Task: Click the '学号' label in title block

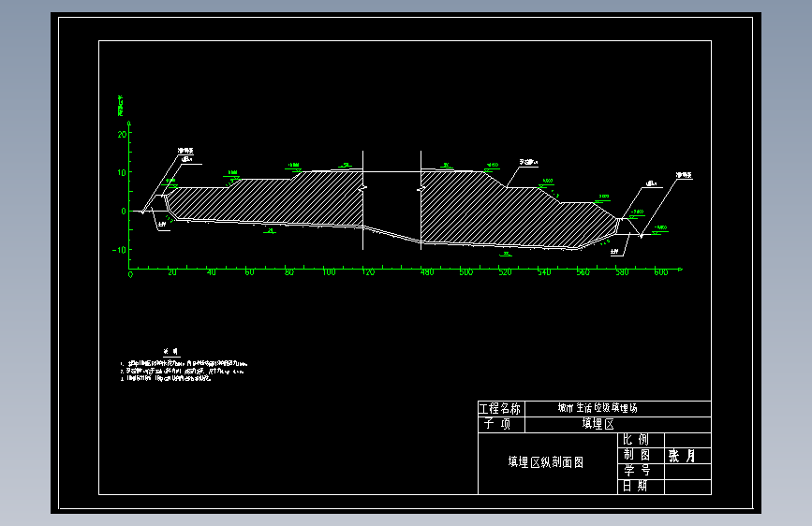Action: pos(637,470)
